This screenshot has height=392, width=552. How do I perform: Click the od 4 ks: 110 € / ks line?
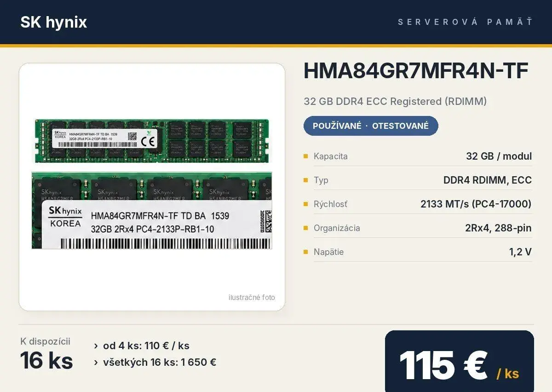pyautogui.click(x=146, y=346)
